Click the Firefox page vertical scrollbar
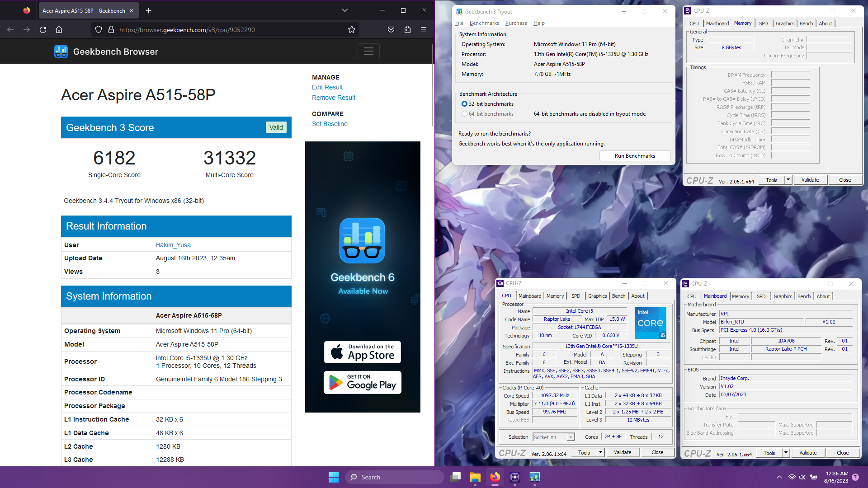Viewport: 868px width, 488px height. [433, 86]
